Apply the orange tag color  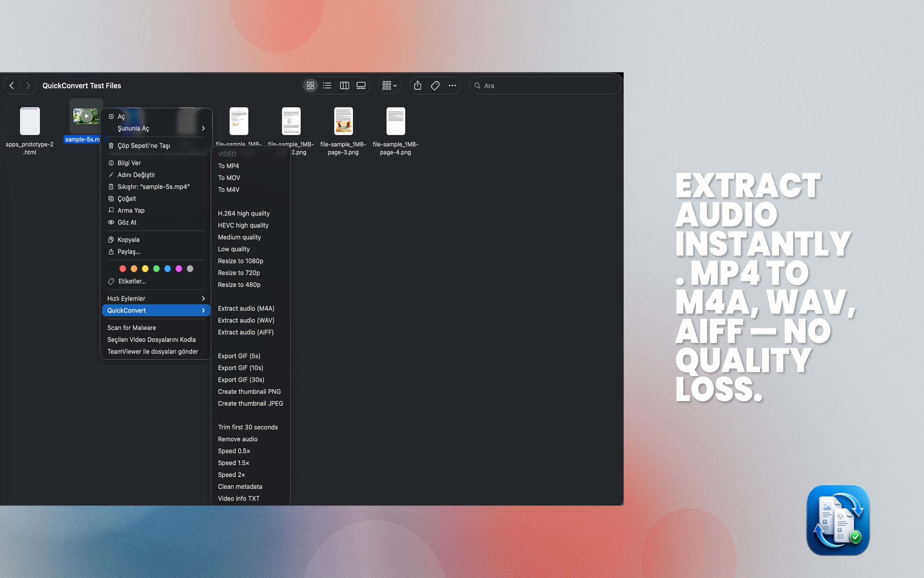click(x=134, y=269)
